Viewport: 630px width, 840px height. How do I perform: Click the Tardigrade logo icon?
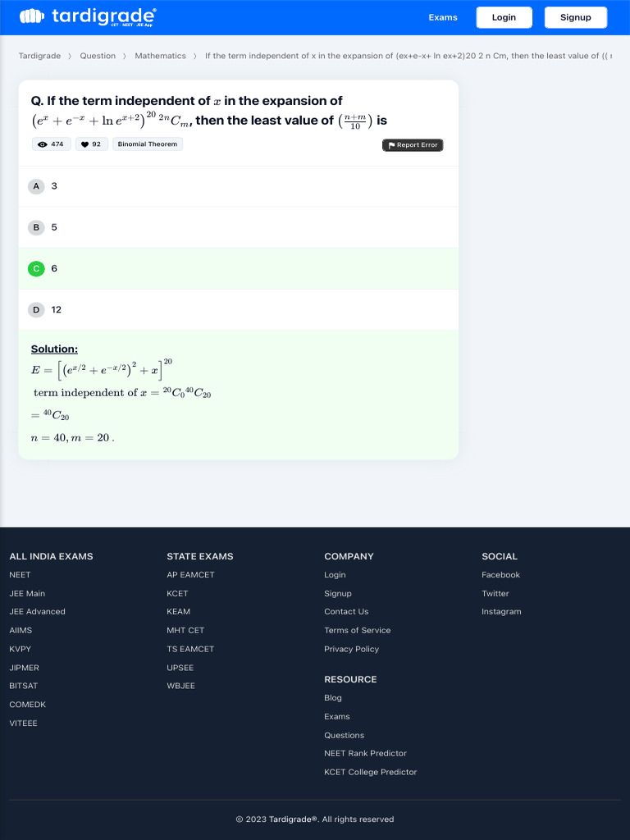[x=31, y=16]
